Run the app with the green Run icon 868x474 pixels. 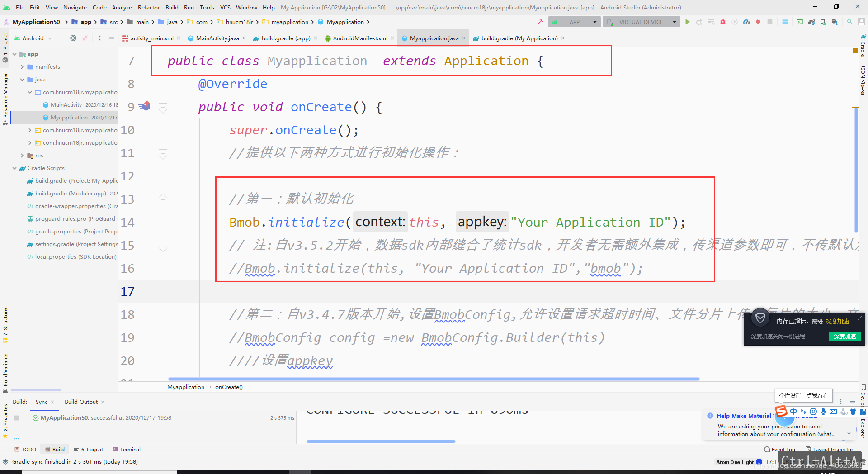coord(688,22)
